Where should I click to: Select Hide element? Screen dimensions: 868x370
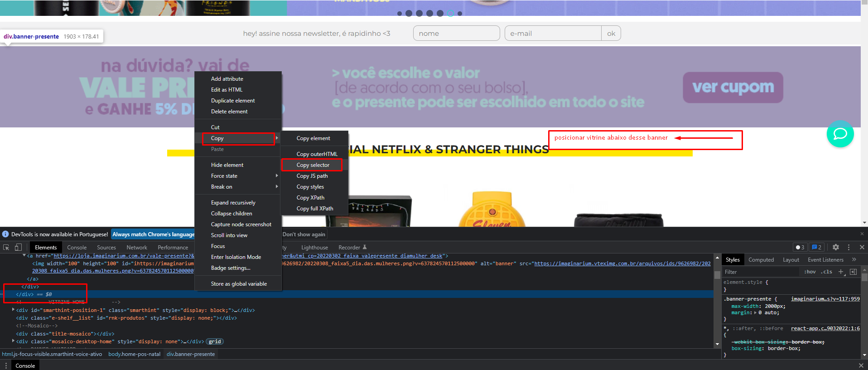click(238, 165)
